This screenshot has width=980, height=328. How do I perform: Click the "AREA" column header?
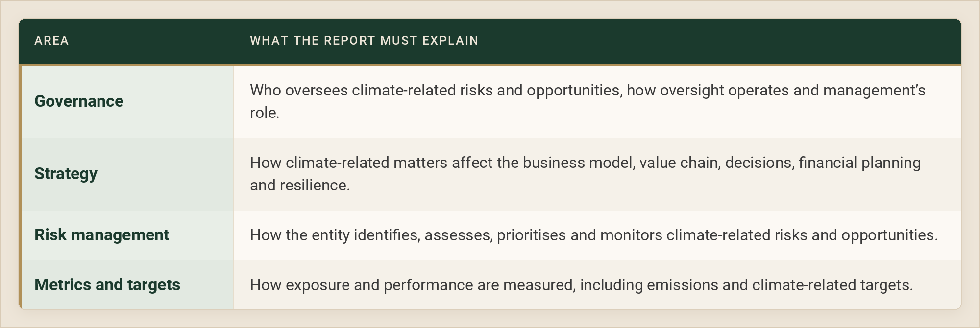[x=51, y=41]
